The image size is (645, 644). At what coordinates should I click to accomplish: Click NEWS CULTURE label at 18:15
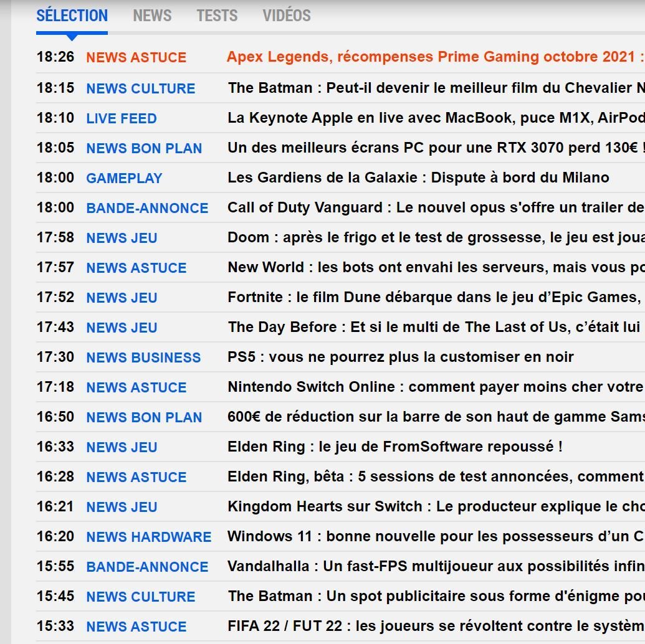tap(141, 88)
